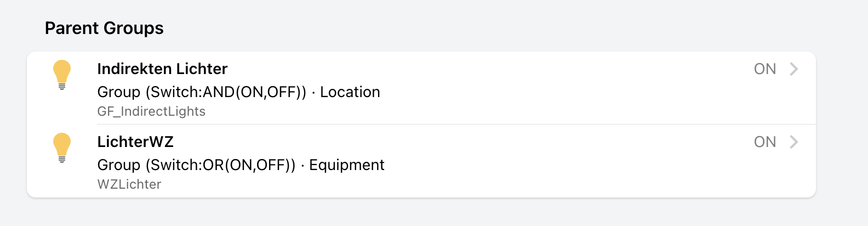Click the GF_IndirectLights item name
The image size is (868, 226).
coord(151,111)
